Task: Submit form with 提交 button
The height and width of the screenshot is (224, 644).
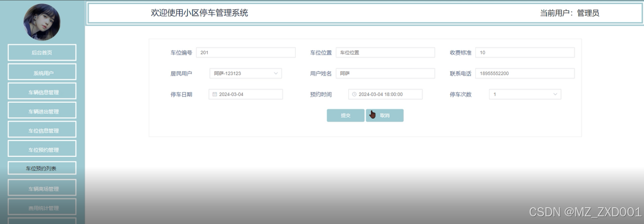Action: click(346, 115)
